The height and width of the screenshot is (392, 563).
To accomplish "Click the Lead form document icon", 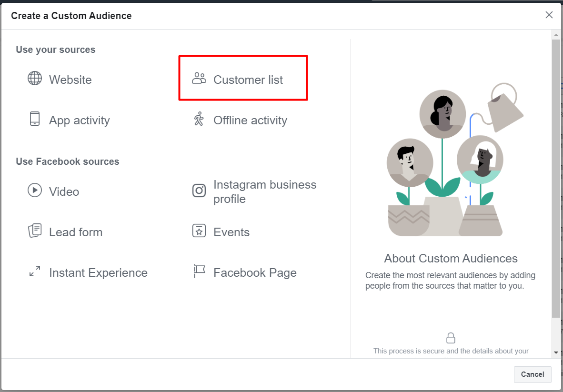I will pos(35,231).
